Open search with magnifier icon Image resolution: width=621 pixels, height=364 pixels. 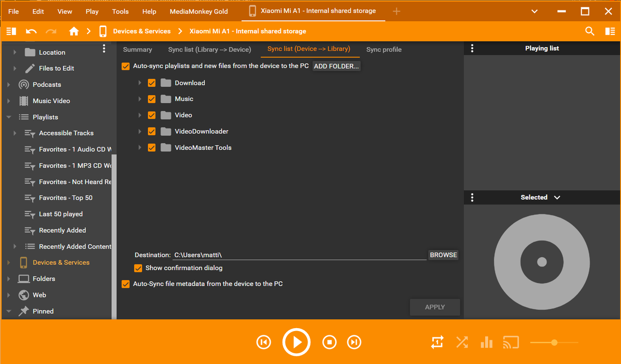point(590,31)
